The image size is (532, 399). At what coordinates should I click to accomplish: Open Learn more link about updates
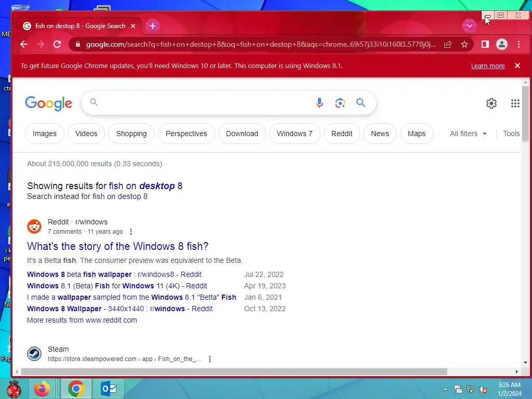pos(488,66)
